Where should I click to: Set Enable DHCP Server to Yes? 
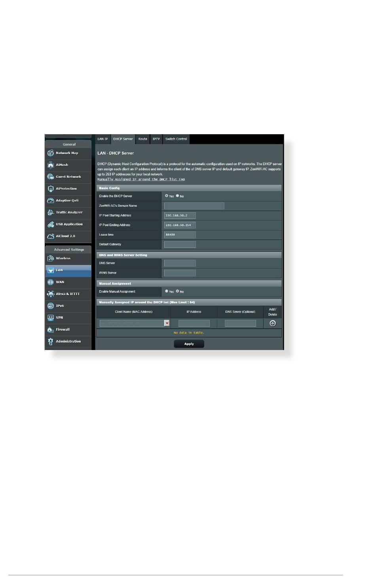coord(167,196)
